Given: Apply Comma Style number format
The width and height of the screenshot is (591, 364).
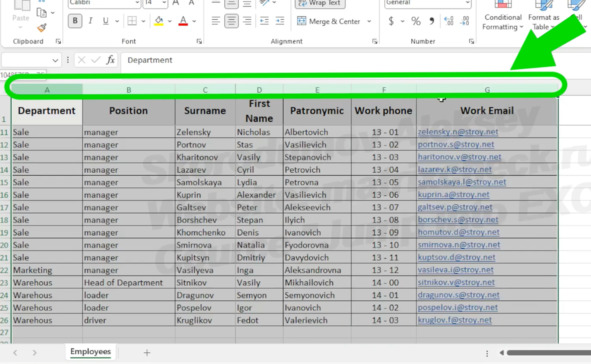Looking at the screenshot, I should point(431,21).
